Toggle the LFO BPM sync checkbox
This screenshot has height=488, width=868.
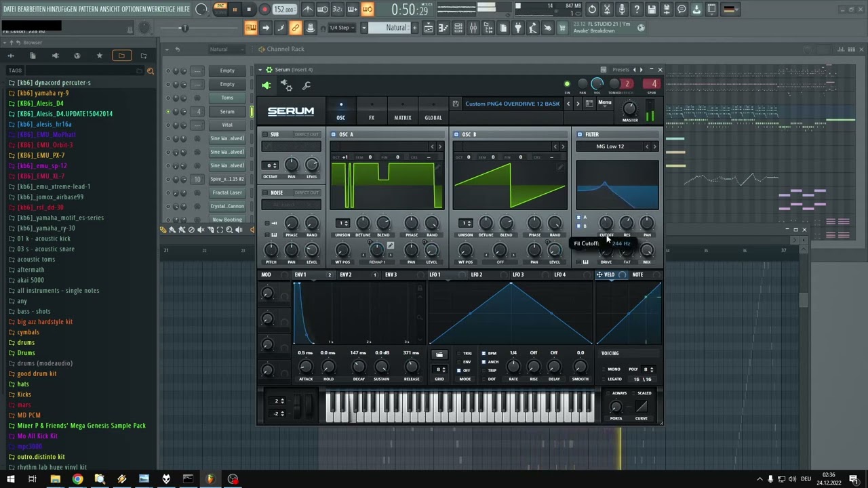point(484,353)
